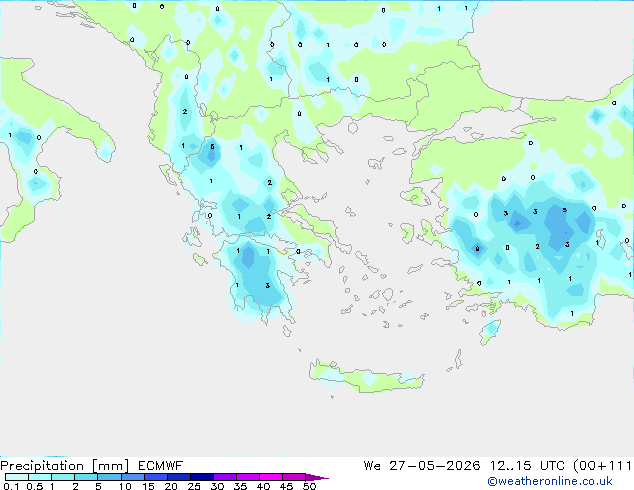Click the '0.1' legend scale label
The height and width of the screenshot is (490, 634).
(x=11, y=486)
